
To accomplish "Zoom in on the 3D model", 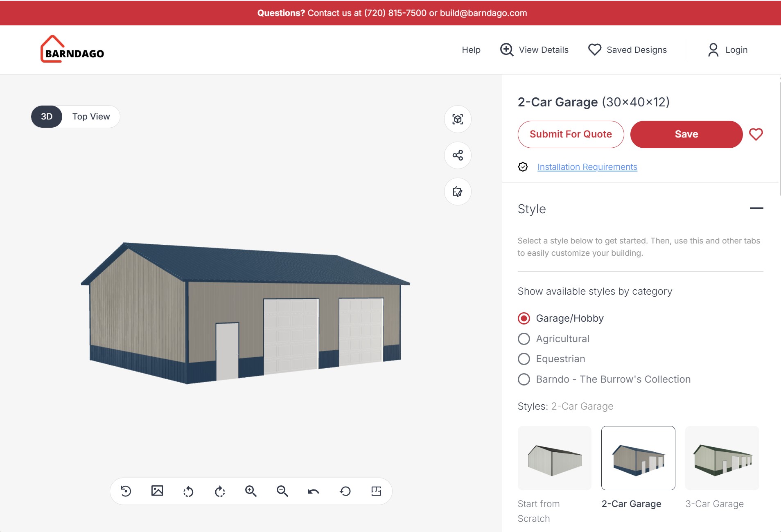I will coord(251,491).
